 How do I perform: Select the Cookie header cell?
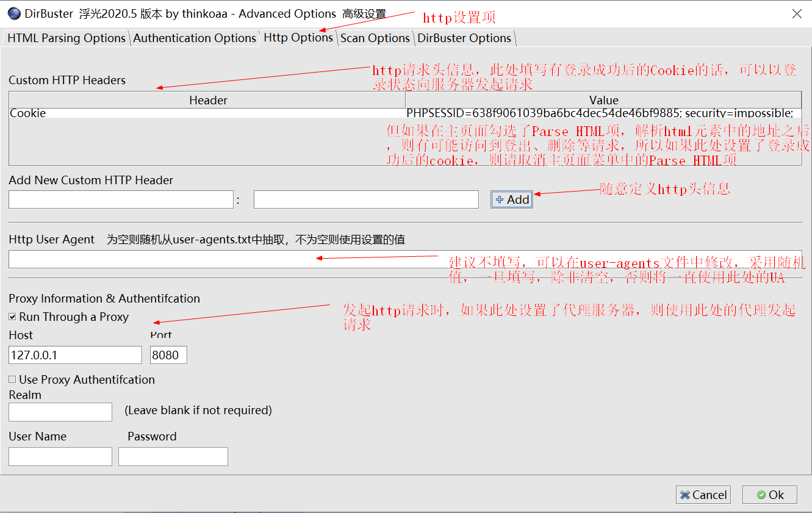click(207, 113)
